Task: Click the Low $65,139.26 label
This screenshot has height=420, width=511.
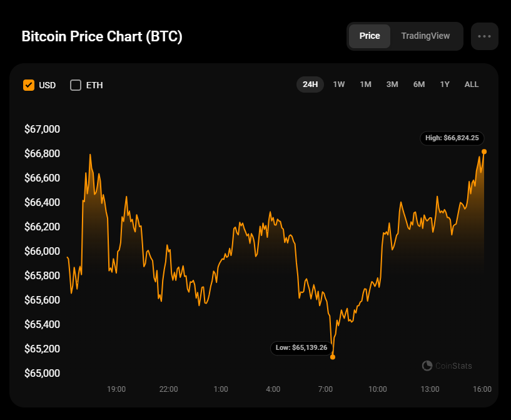Action: click(301, 347)
